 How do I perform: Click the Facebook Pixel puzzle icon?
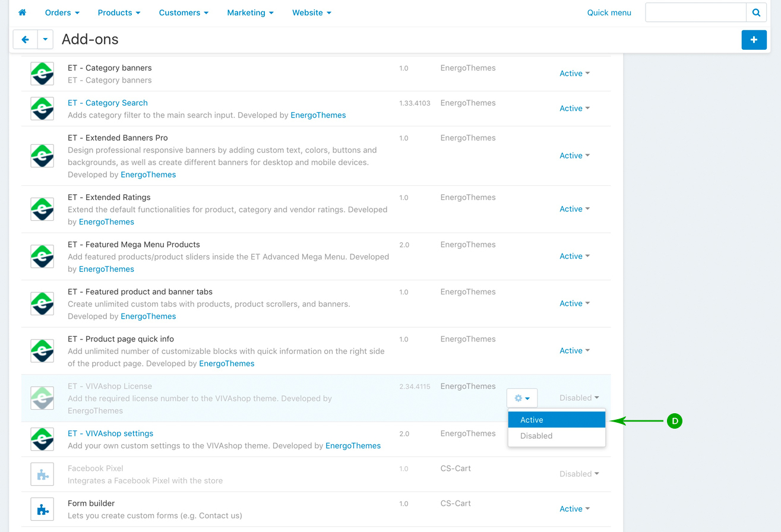(42, 474)
